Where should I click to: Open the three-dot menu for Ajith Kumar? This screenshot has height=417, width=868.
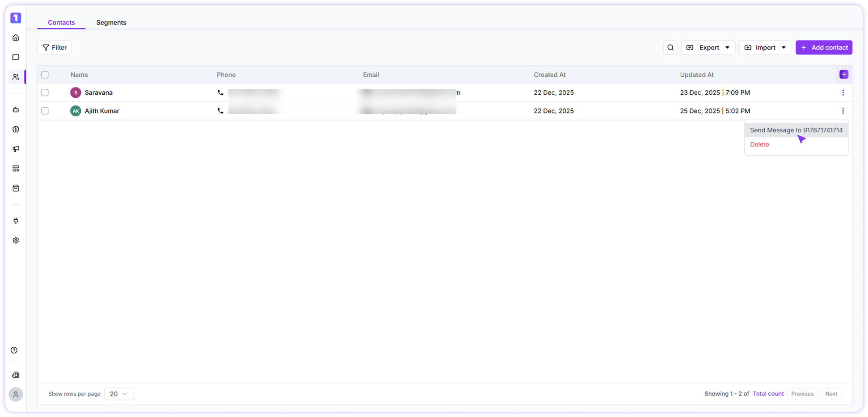pos(843,111)
